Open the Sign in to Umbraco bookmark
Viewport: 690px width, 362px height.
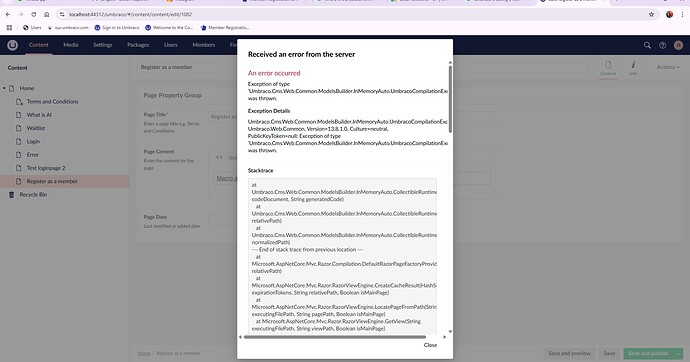pos(117,28)
